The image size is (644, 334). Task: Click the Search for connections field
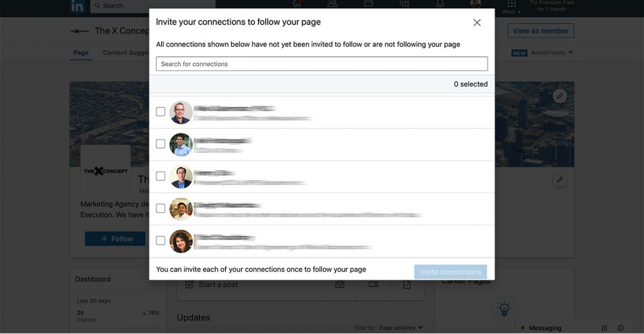tap(321, 64)
